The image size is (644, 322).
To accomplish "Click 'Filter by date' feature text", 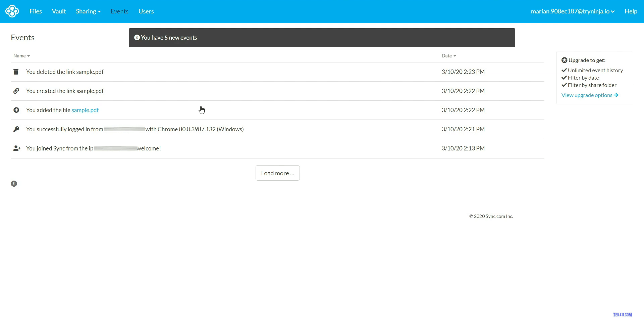I will point(583,78).
